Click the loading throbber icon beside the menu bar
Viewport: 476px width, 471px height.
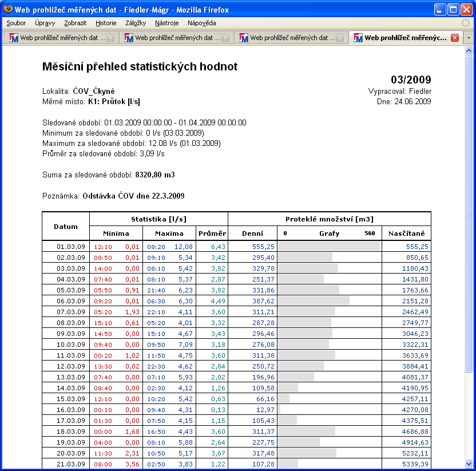point(466,23)
